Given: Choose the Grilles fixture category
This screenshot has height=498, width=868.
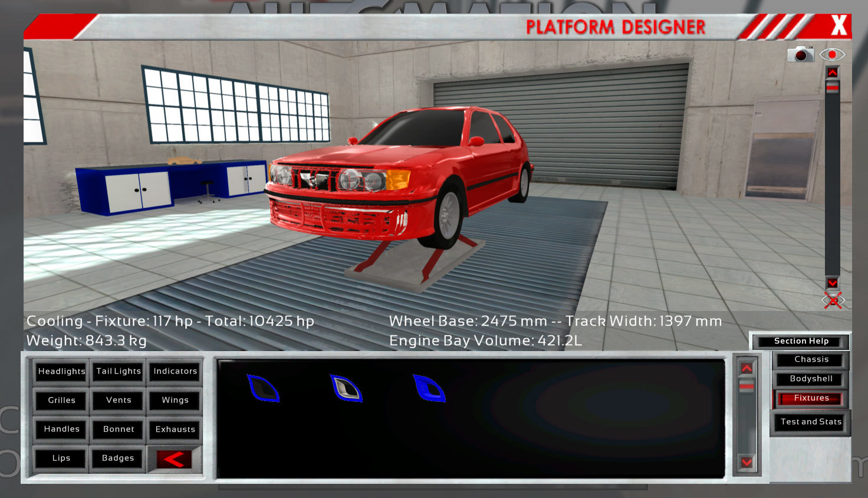Looking at the screenshot, I should [x=61, y=400].
